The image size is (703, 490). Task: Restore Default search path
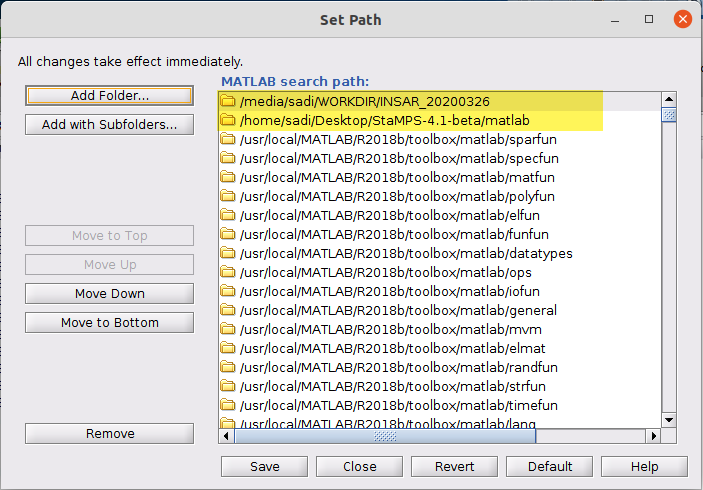click(550, 467)
